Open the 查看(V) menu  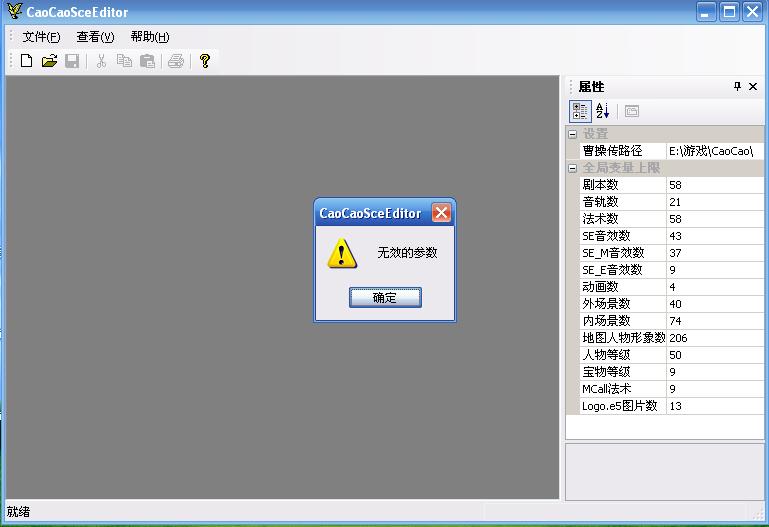[95, 37]
